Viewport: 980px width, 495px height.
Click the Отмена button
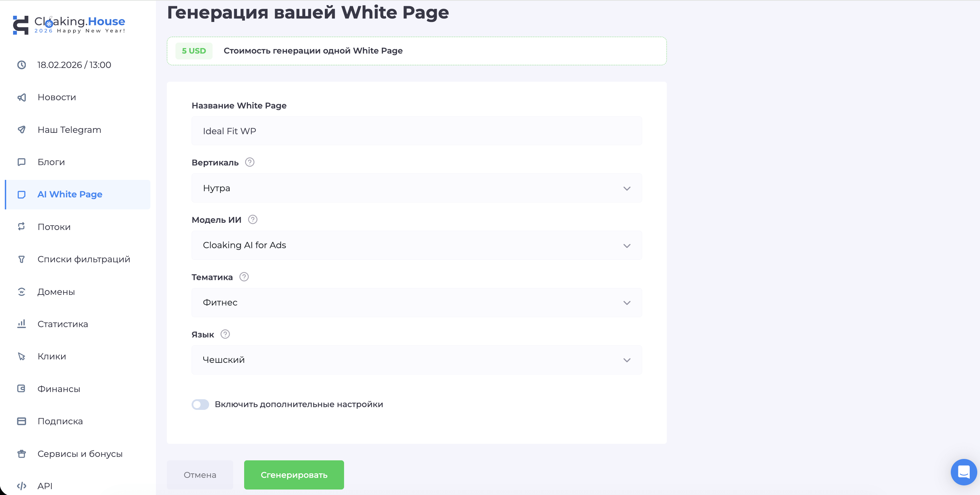coord(200,475)
